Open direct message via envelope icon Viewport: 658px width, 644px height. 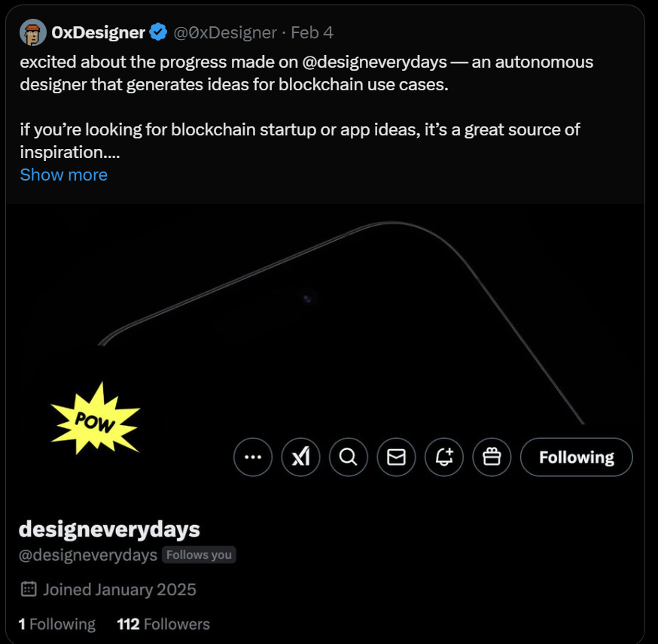(x=396, y=457)
